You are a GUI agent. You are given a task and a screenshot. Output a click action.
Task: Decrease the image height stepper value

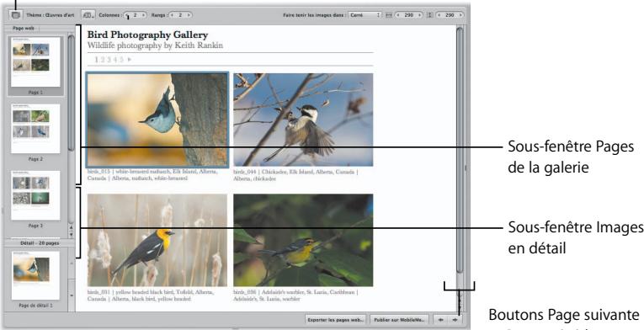click(439, 15)
